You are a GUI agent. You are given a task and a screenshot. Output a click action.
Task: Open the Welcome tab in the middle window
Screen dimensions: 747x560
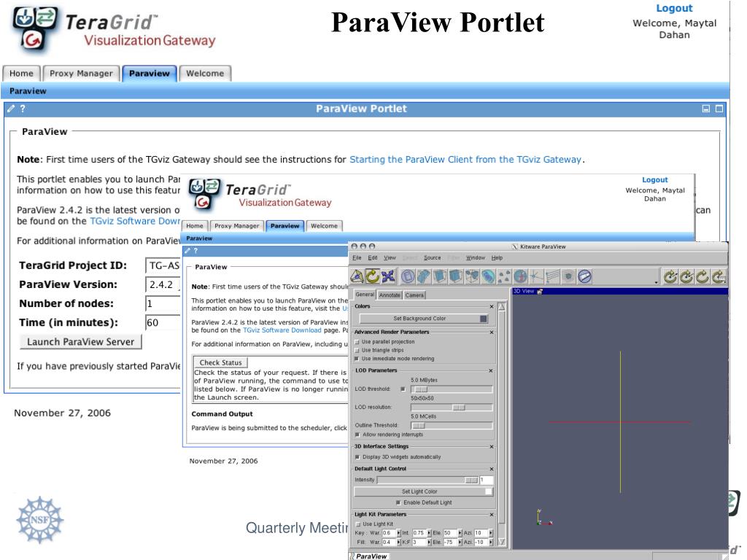324,226
